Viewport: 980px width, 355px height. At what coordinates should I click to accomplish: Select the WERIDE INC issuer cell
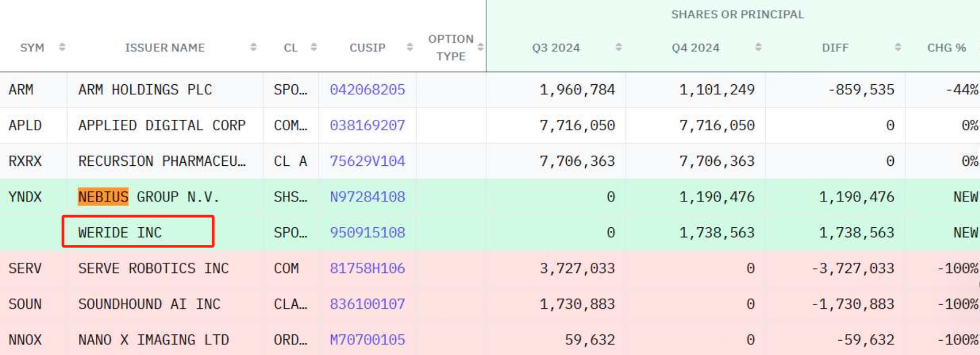tap(120, 233)
